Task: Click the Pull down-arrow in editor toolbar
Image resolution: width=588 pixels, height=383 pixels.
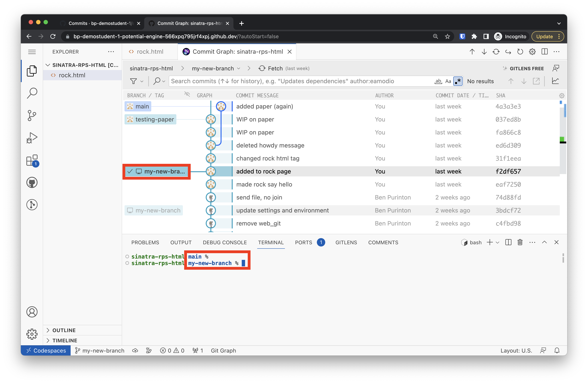Action: pos(484,52)
